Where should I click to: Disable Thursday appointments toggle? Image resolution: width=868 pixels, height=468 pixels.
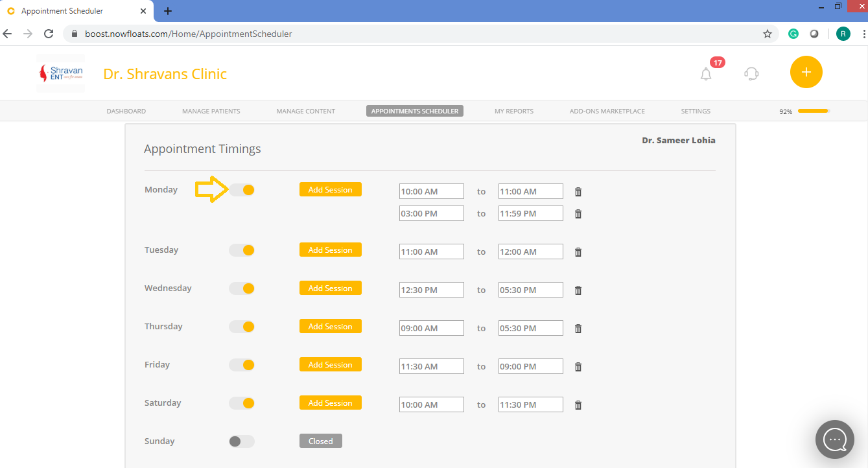[242, 327]
